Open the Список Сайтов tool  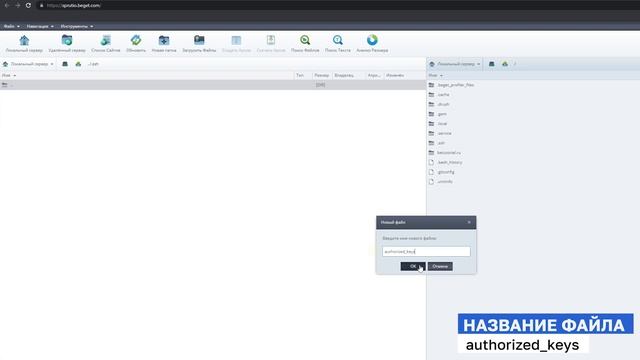click(106, 44)
